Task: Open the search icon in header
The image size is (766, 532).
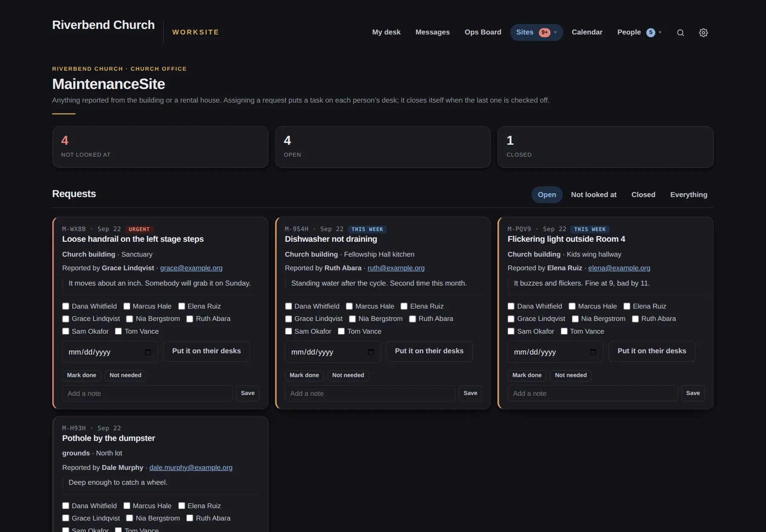Action: pyautogui.click(x=680, y=33)
